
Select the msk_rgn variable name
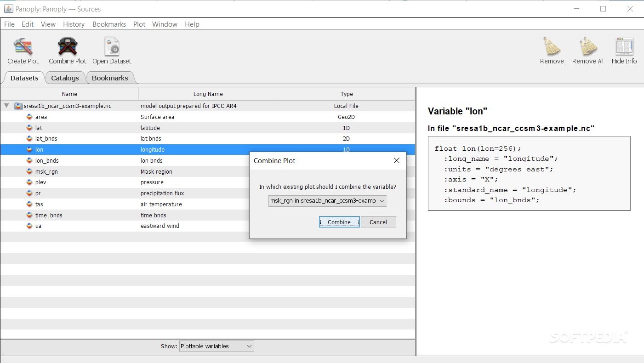click(46, 171)
